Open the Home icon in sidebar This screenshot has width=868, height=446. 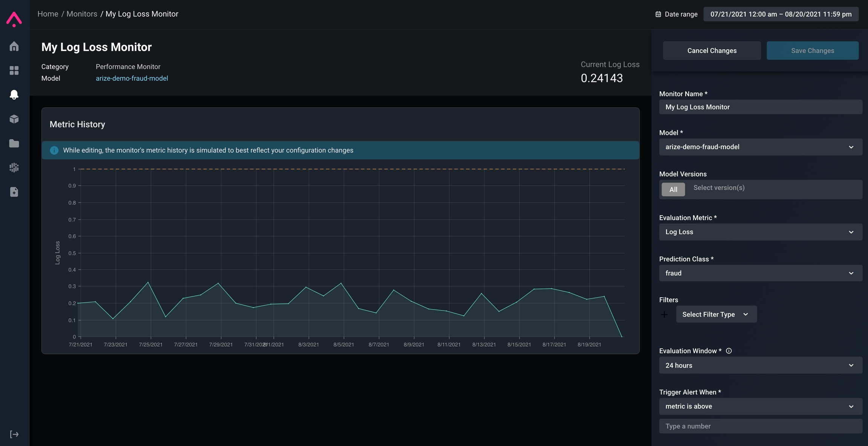[x=14, y=46]
